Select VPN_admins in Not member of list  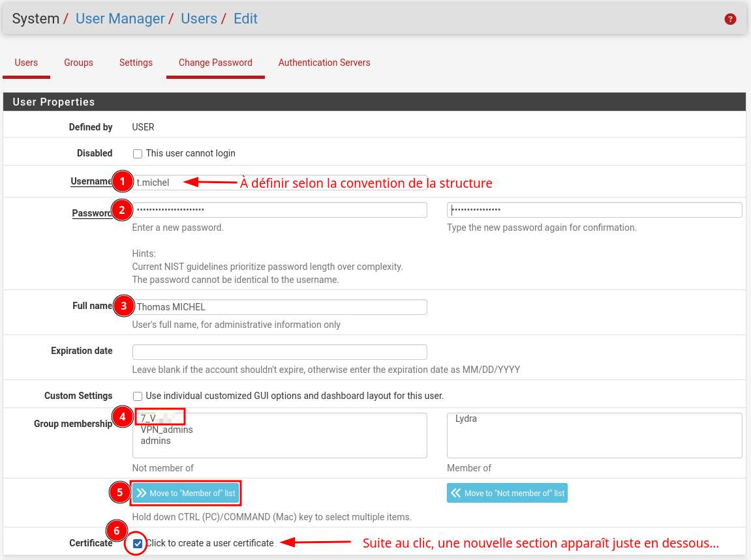pos(167,430)
